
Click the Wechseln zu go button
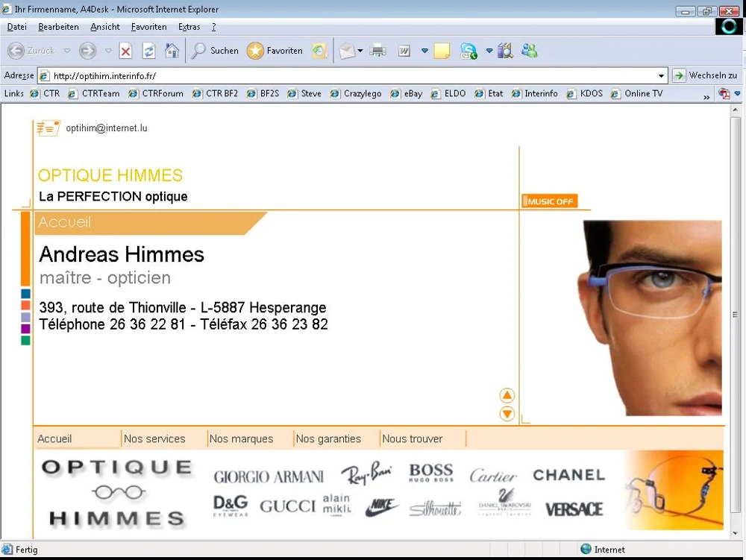[x=706, y=75]
